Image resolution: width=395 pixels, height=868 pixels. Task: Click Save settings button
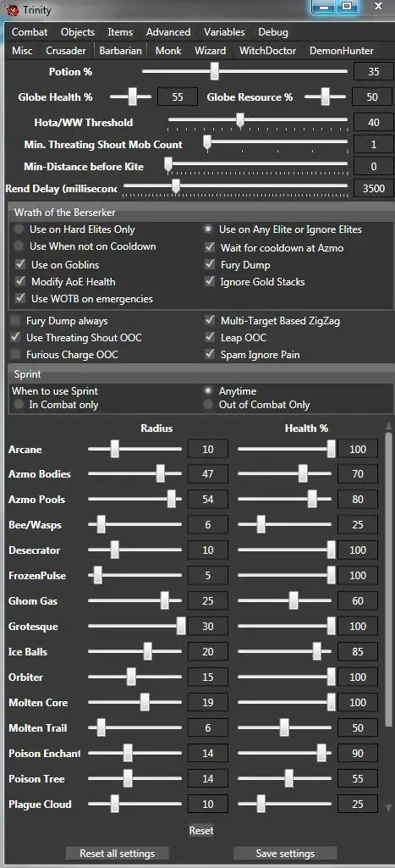pos(285,853)
